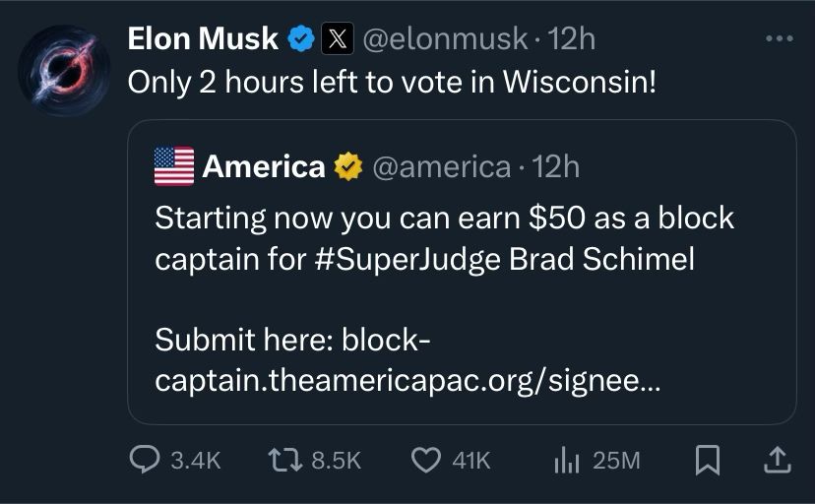This screenshot has height=504, width=815.
Task: Click the Elon Musk display name
Action: [x=203, y=39]
